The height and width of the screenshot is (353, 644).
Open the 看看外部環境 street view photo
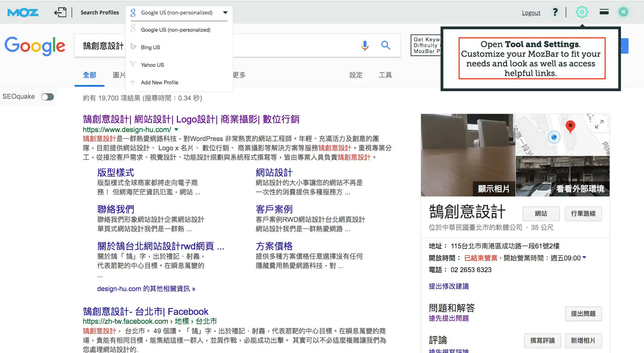[x=563, y=176]
